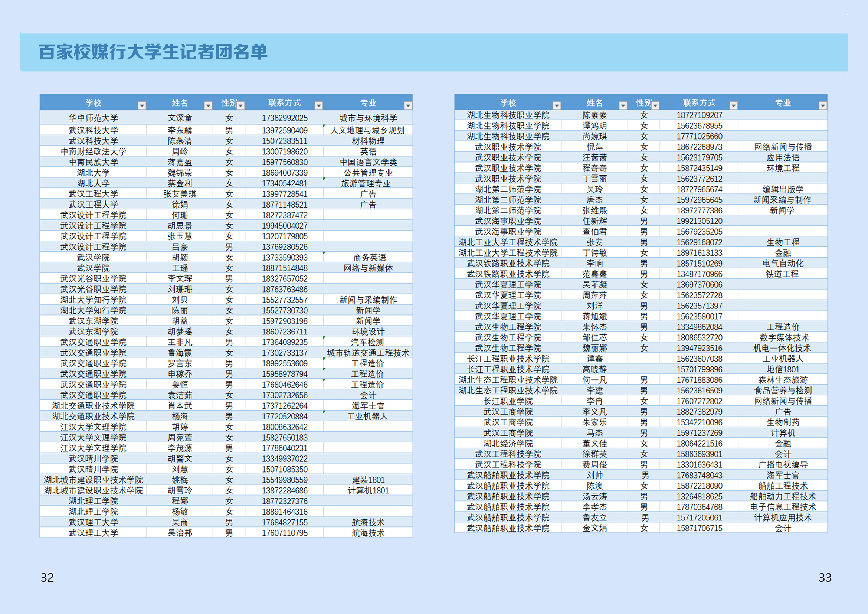Click the name 陈燕清

(x=180, y=141)
